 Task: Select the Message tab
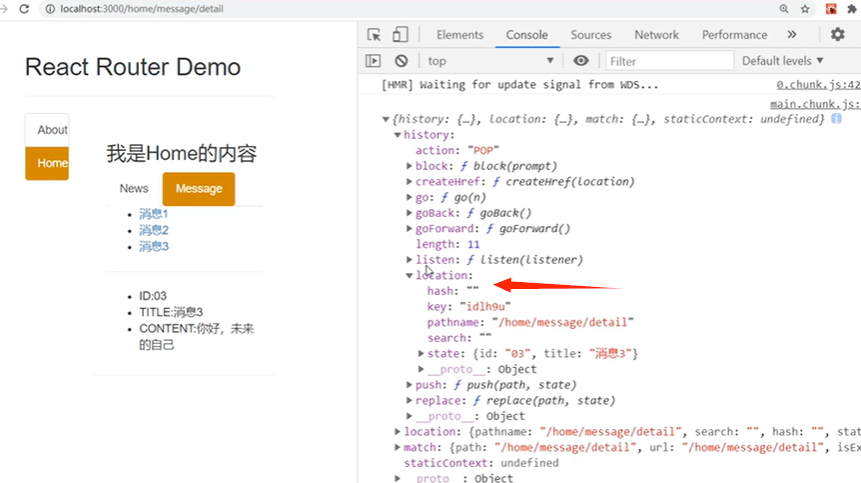click(x=199, y=189)
